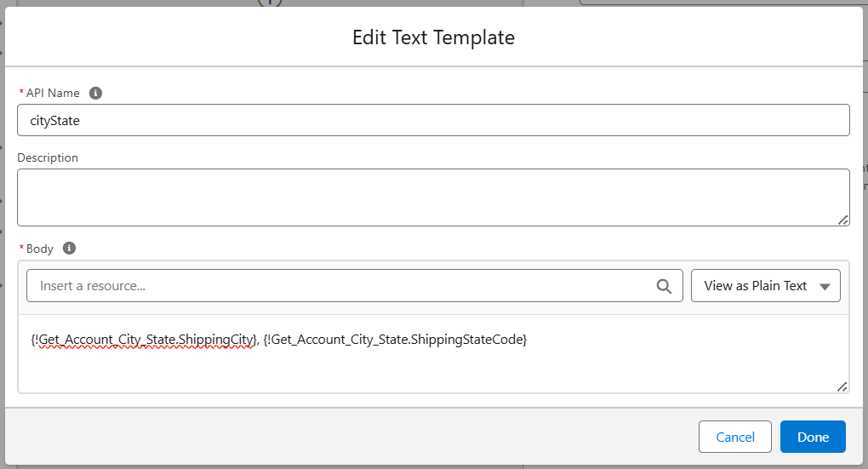Click the red asterisk beside Body
This screenshot has width=868, height=469.
21,249
